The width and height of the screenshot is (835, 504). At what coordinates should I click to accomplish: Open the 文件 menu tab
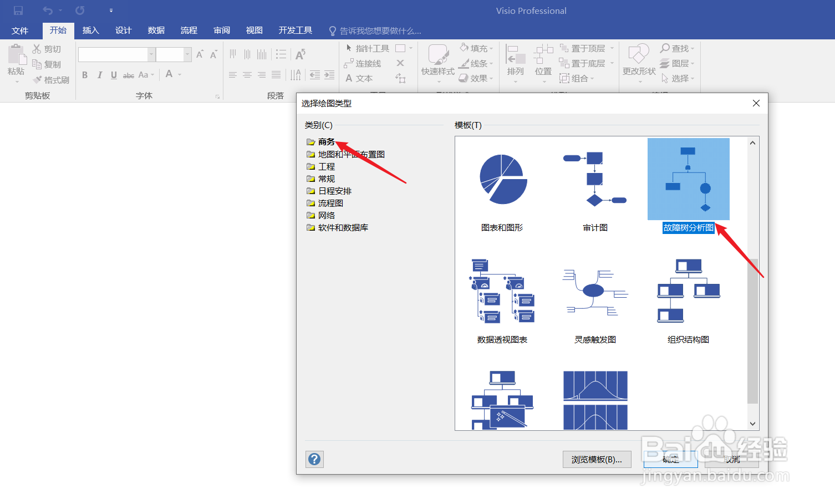pyautogui.click(x=20, y=30)
